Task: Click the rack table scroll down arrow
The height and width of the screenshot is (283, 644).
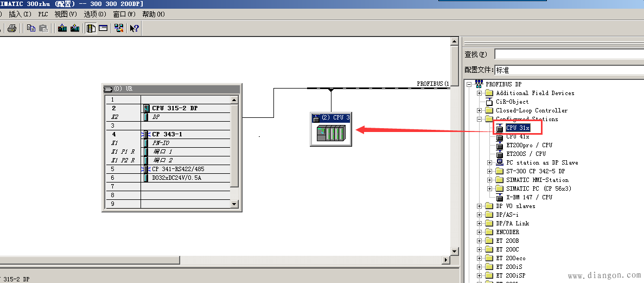Action: tap(234, 204)
